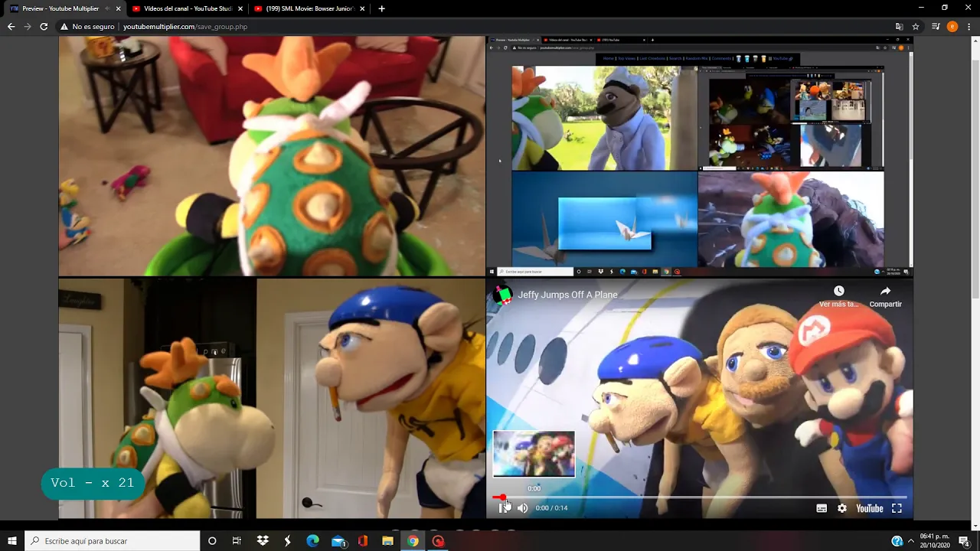
Task: Click the seek preview thumbnail on Jeffy video
Action: click(534, 454)
